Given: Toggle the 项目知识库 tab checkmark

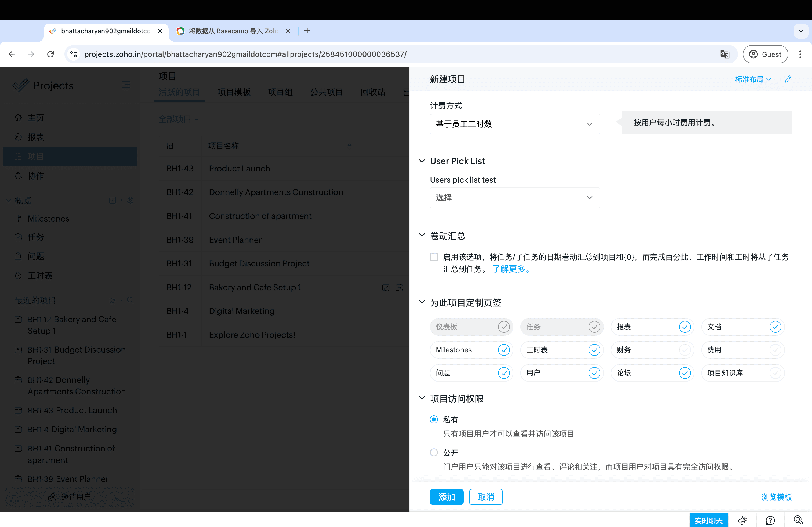Looking at the screenshot, I should pos(775,373).
